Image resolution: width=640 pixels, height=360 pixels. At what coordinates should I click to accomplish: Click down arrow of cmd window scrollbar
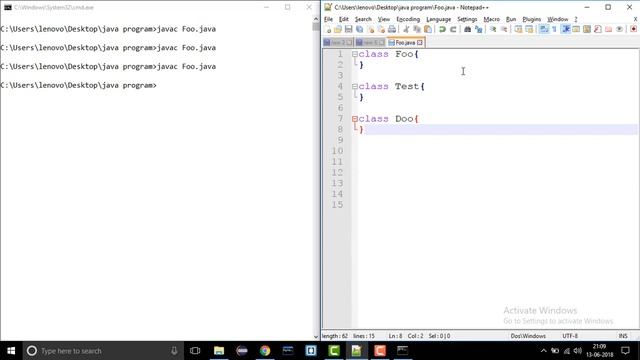[x=316, y=337]
